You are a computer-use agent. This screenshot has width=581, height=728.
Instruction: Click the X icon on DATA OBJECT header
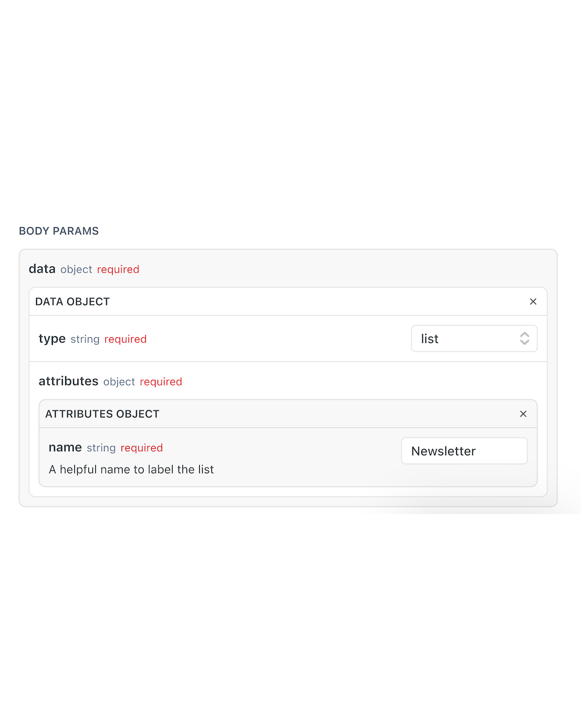pos(533,301)
